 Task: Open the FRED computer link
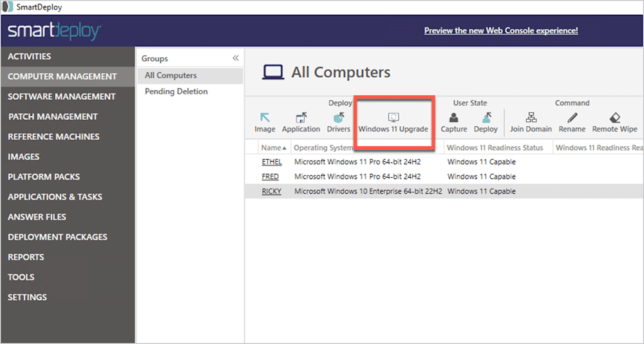pos(270,177)
